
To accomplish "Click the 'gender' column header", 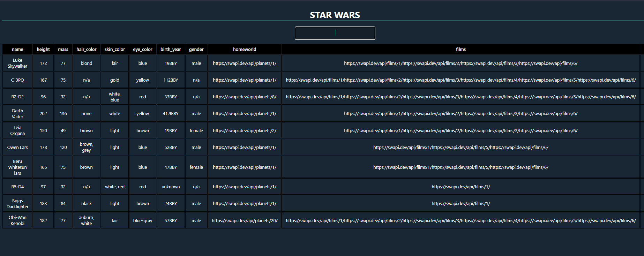I will [196, 49].
